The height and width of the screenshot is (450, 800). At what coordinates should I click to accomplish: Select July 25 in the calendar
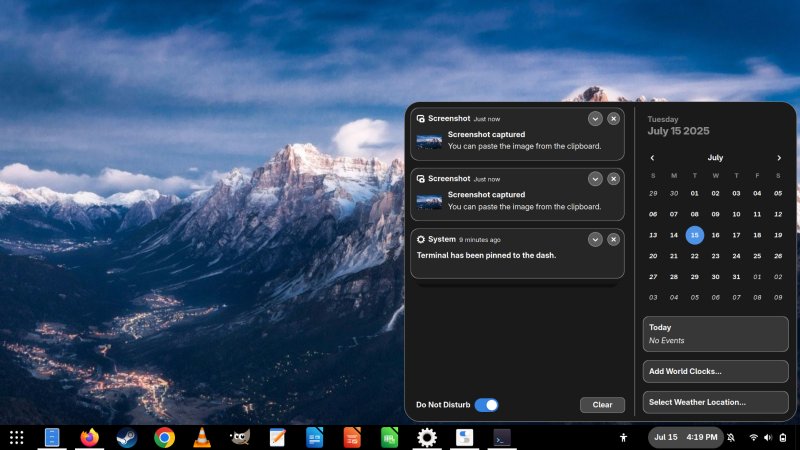(x=757, y=256)
